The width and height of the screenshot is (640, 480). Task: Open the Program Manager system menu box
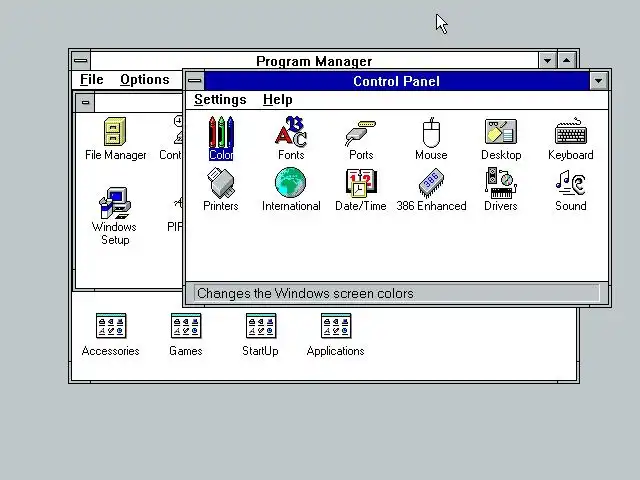coord(81,61)
